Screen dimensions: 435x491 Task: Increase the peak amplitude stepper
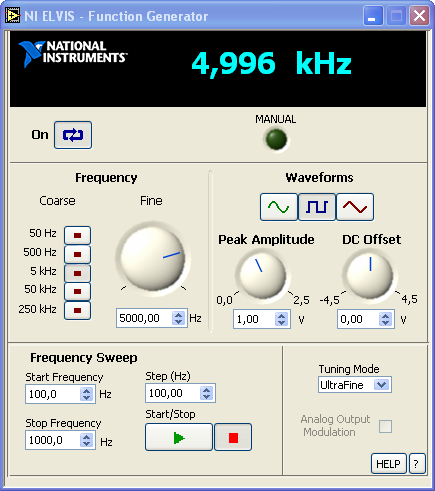pos(282,316)
